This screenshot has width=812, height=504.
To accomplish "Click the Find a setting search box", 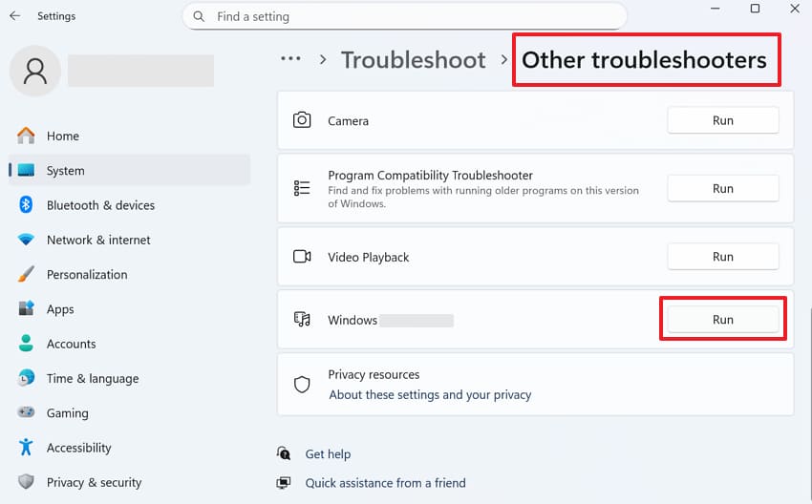I will (404, 16).
